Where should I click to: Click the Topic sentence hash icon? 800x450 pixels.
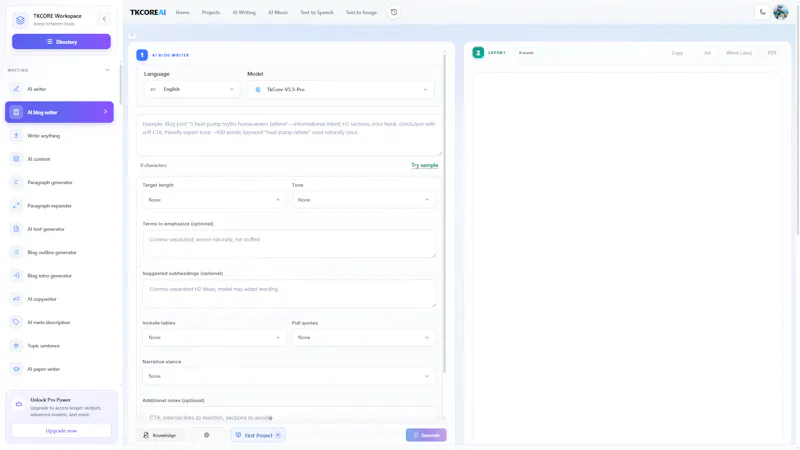point(16,345)
